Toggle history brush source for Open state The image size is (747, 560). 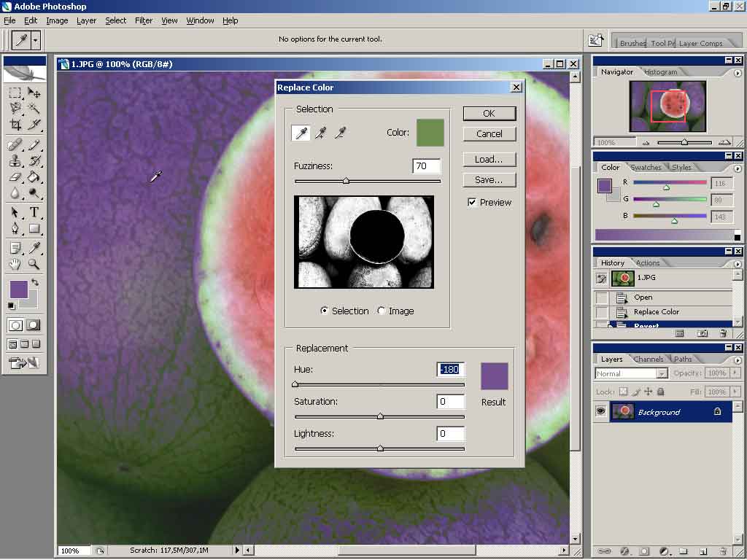tap(602, 297)
